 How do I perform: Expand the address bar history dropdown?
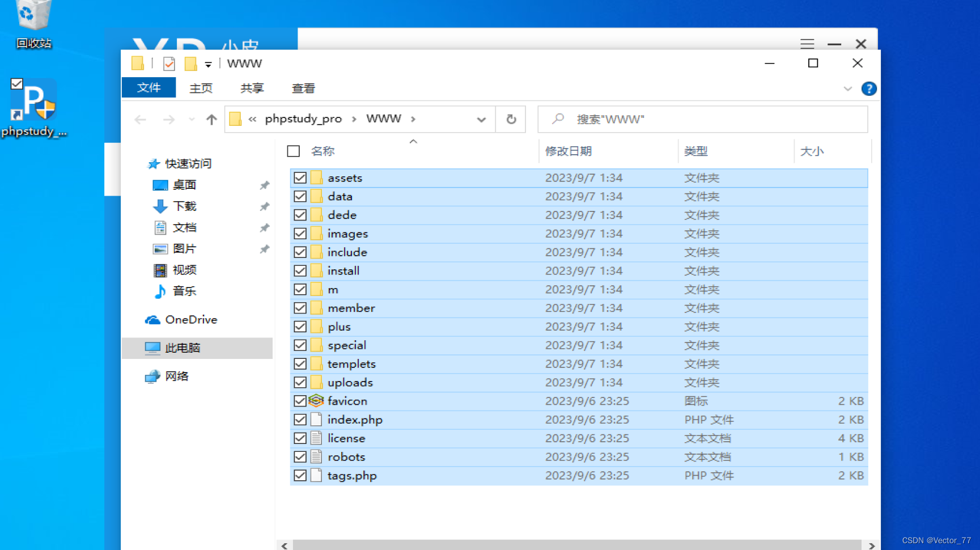[x=481, y=120]
